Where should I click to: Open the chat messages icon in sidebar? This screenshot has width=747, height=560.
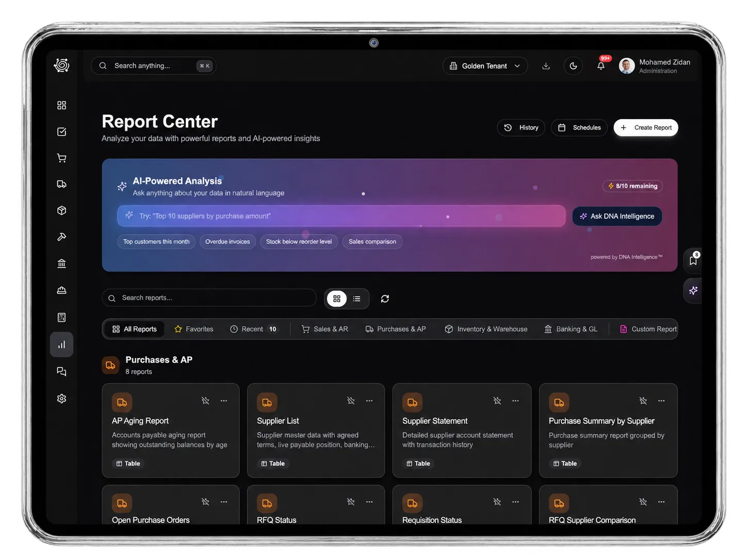point(61,371)
